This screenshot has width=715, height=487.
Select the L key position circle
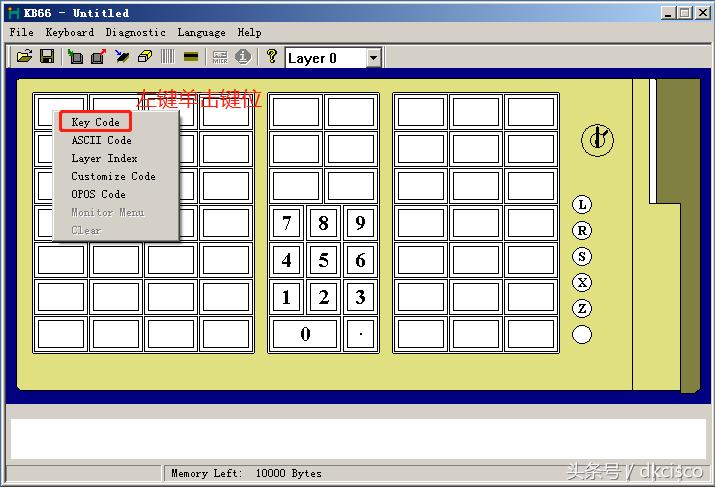pos(582,205)
